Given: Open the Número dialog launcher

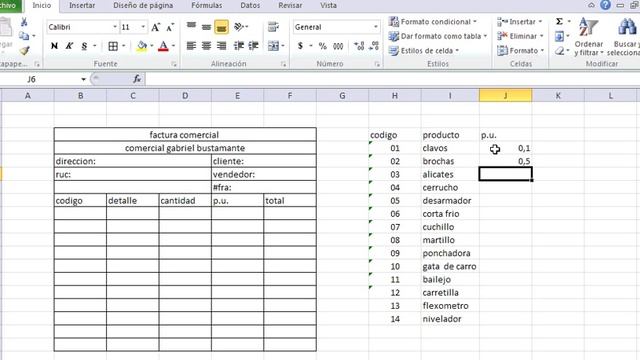Looking at the screenshot, I should (x=377, y=64).
